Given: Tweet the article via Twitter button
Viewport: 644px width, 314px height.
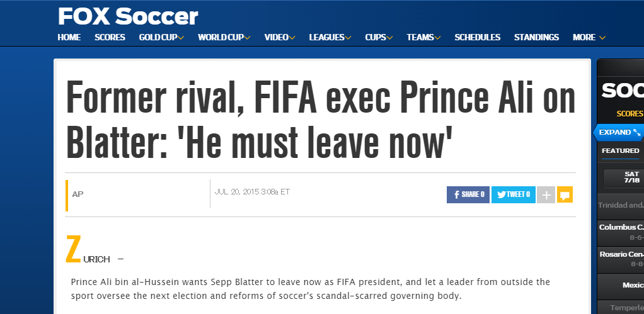Looking at the screenshot, I should [513, 194].
